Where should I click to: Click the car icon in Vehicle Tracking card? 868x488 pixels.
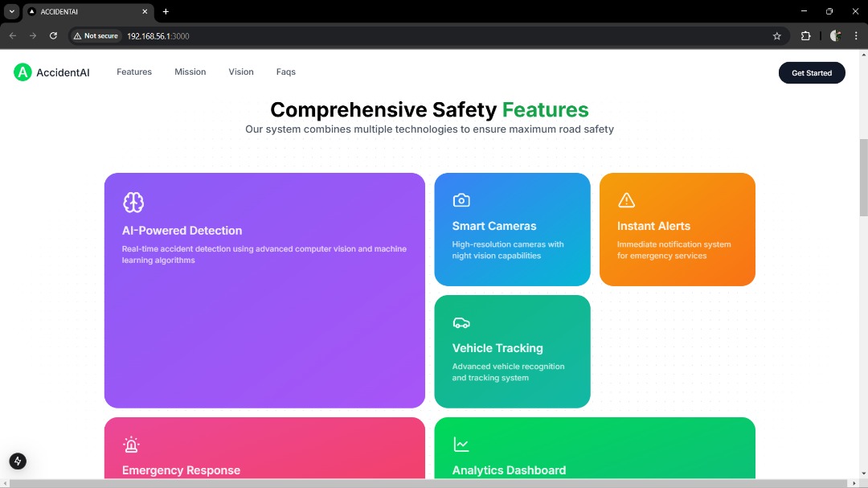(x=461, y=322)
